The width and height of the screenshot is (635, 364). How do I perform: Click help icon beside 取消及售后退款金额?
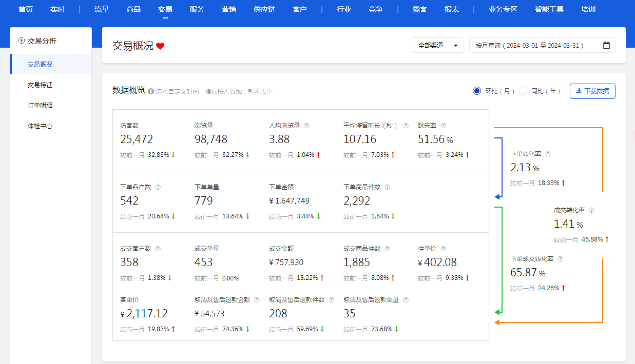(257, 300)
